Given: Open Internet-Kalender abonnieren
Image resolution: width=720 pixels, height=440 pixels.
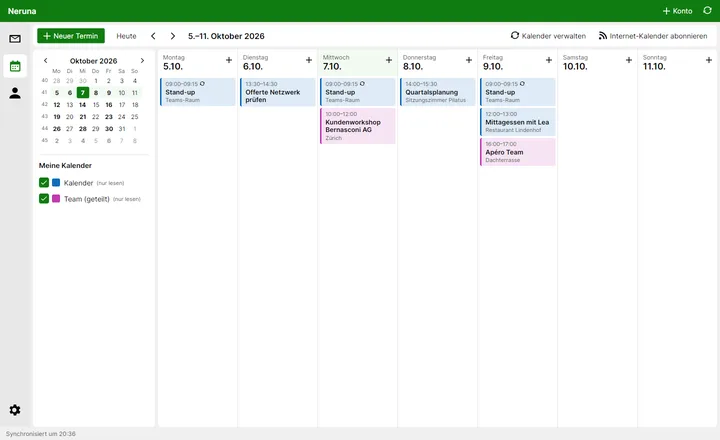Looking at the screenshot, I should coord(653,36).
